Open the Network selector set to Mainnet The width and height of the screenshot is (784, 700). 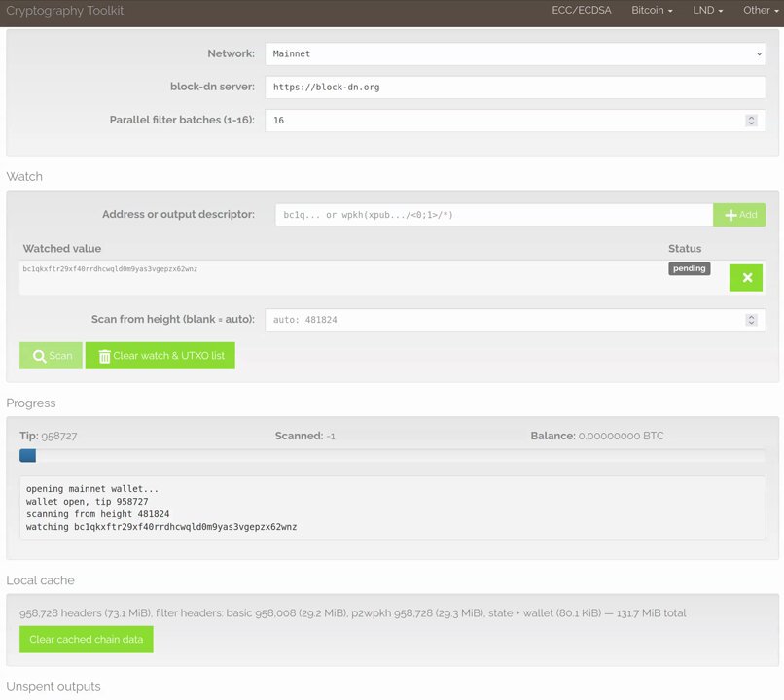(515, 54)
